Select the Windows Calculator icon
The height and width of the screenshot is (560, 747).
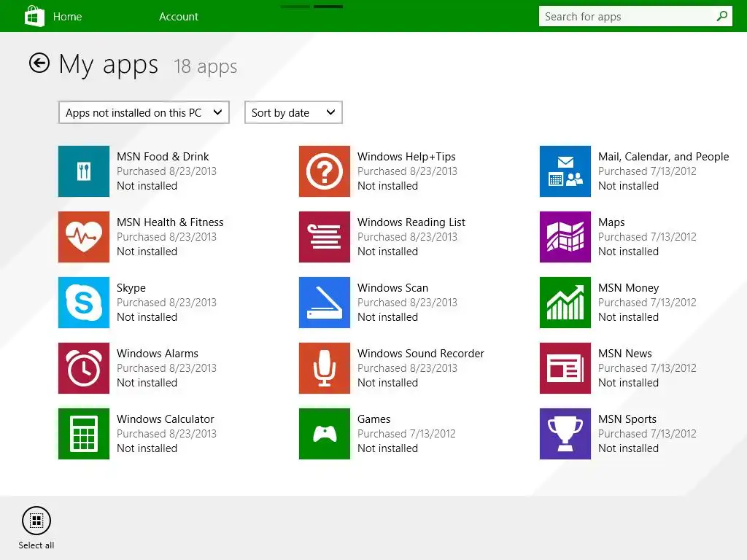[x=84, y=434]
